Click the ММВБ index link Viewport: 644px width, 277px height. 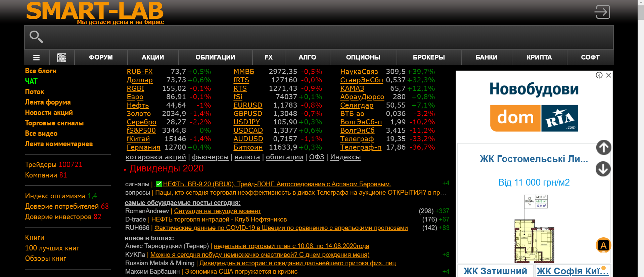click(244, 72)
